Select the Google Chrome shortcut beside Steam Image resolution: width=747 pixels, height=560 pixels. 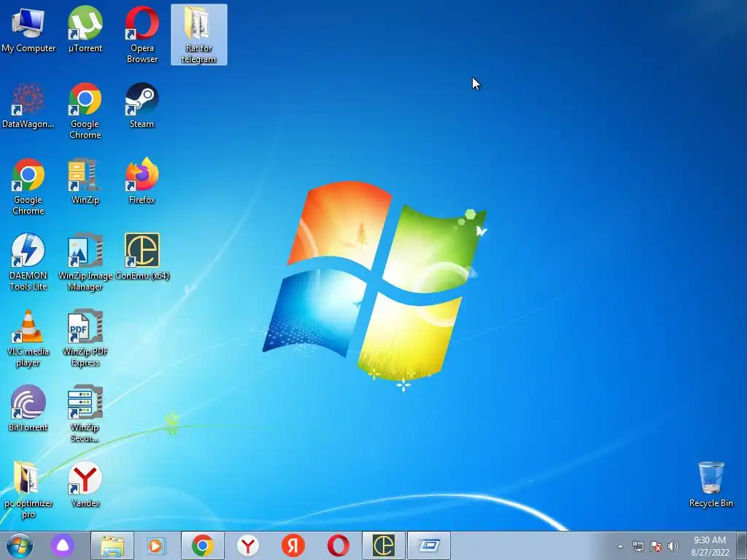tap(85, 112)
